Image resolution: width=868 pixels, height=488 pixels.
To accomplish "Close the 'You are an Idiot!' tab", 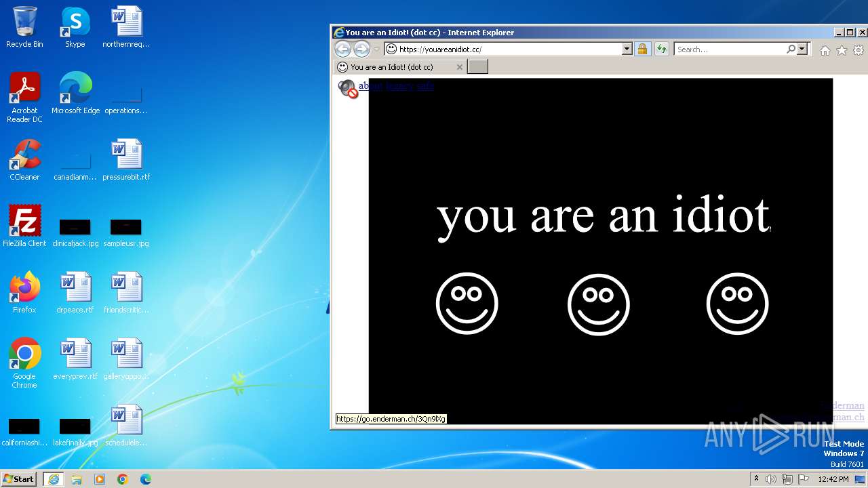I will pos(459,67).
